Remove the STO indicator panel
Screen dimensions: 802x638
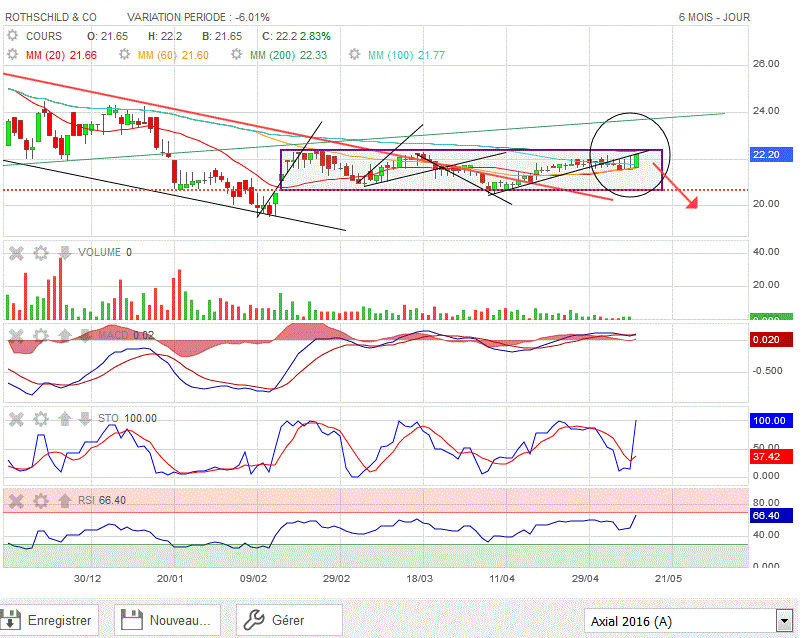[16, 418]
